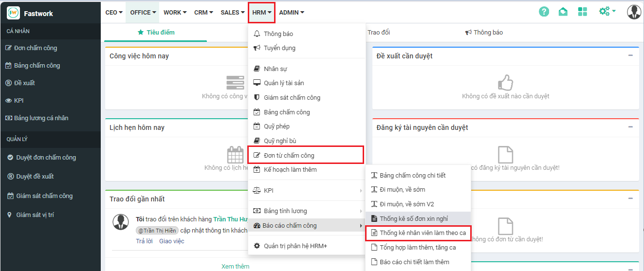Select Đơn từ chấm công menu item
This screenshot has height=271, width=644.
(289, 155)
